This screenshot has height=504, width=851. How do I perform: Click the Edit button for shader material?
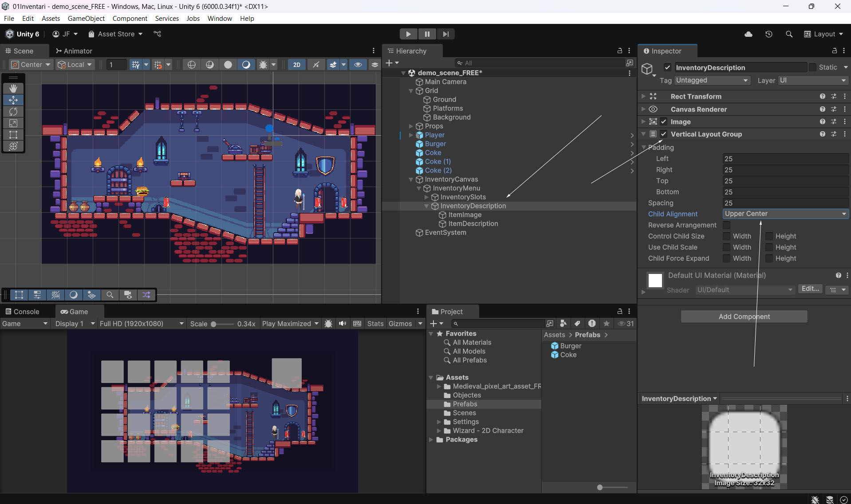[810, 289]
